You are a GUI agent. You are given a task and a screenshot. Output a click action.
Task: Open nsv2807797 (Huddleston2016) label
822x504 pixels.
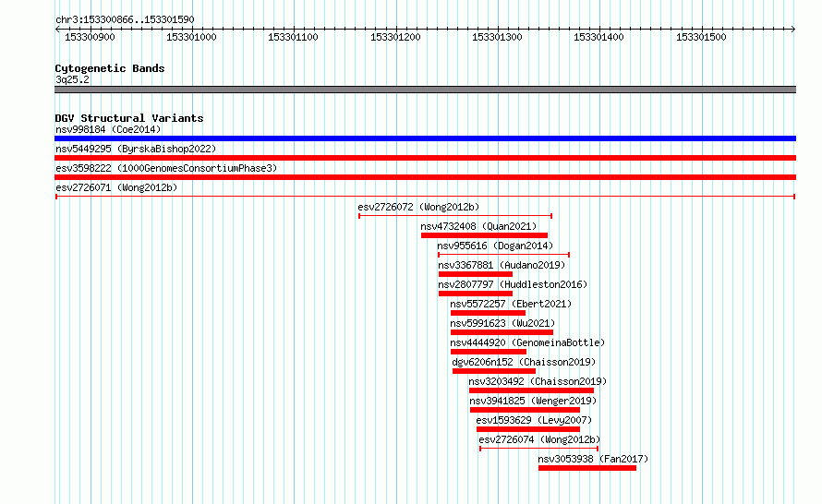513,284
